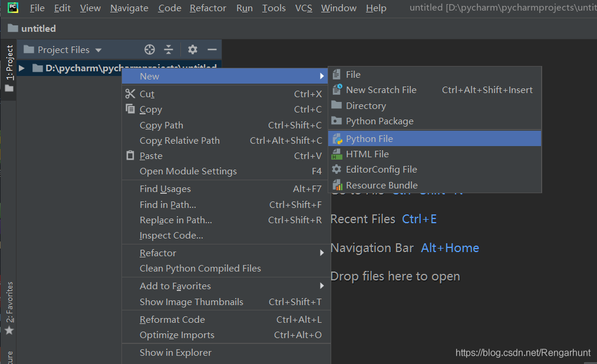Screen dimensions: 597x364
Task: Click the Python File icon in submenu
Action: click(337, 139)
